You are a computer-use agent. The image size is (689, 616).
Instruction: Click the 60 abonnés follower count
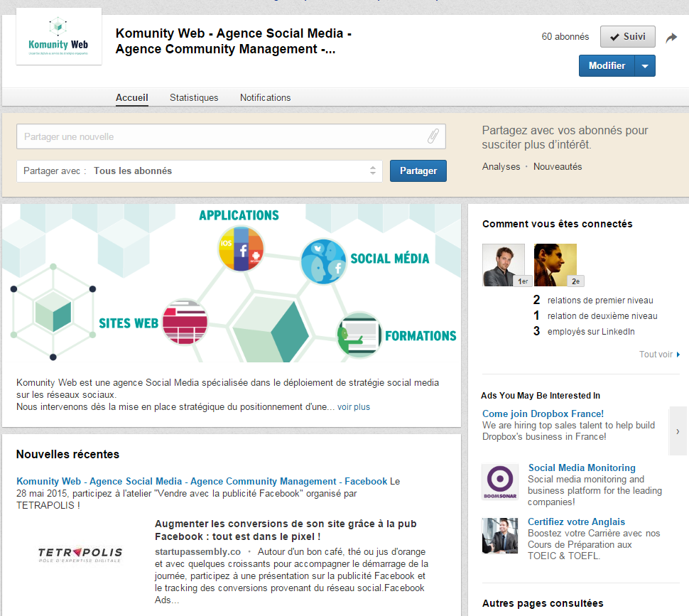point(565,36)
